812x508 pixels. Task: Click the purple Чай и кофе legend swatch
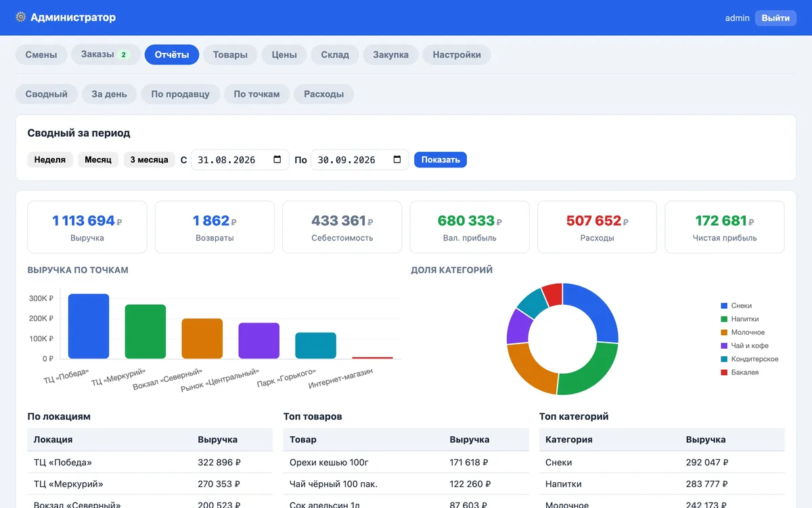724,345
